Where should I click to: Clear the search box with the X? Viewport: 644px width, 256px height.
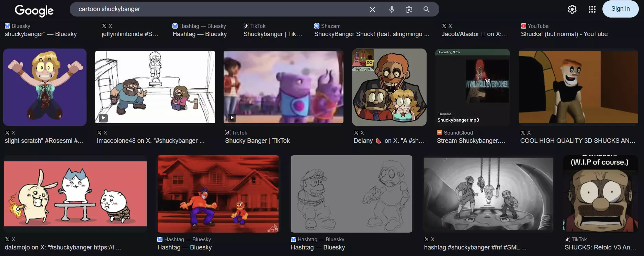pyautogui.click(x=372, y=10)
